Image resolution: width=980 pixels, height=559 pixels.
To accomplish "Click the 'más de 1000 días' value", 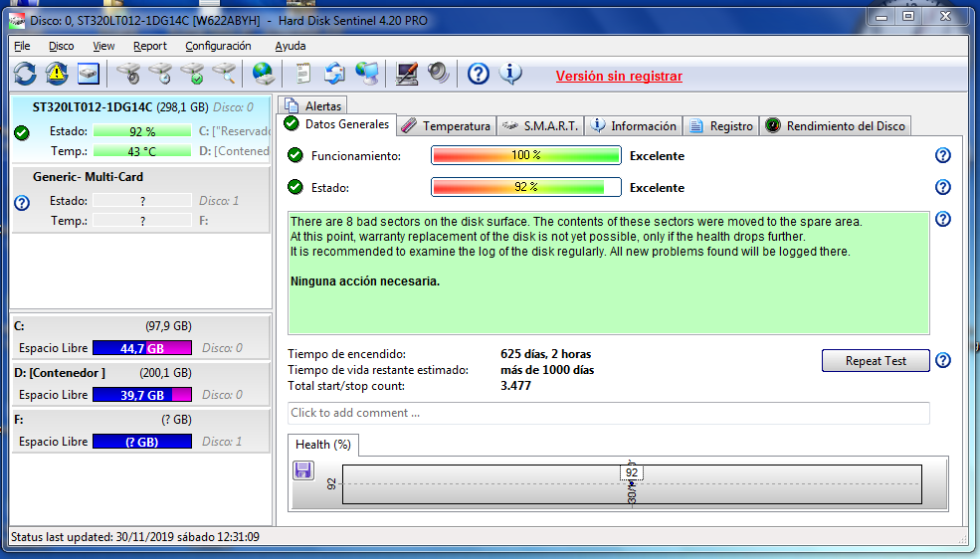I will click(x=547, y=370).
